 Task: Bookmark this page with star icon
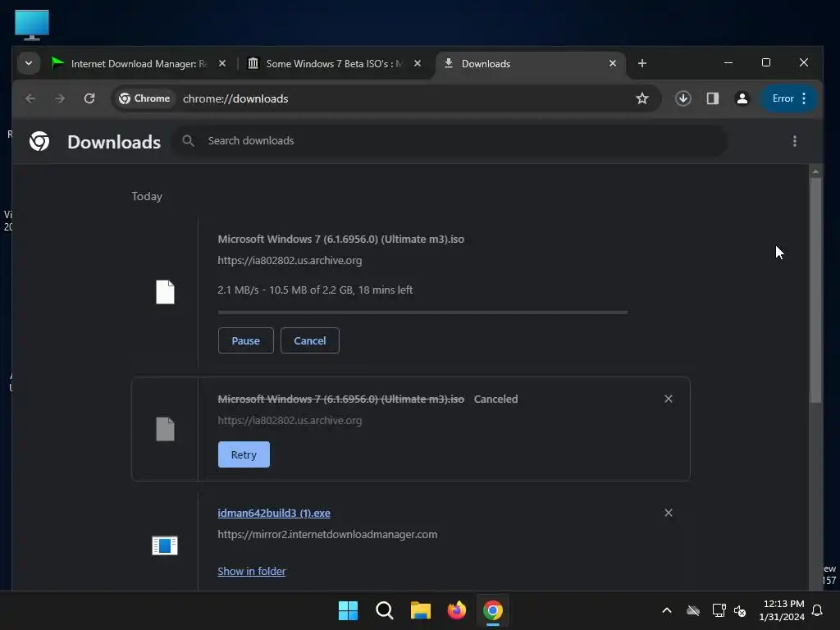(641, 98)
